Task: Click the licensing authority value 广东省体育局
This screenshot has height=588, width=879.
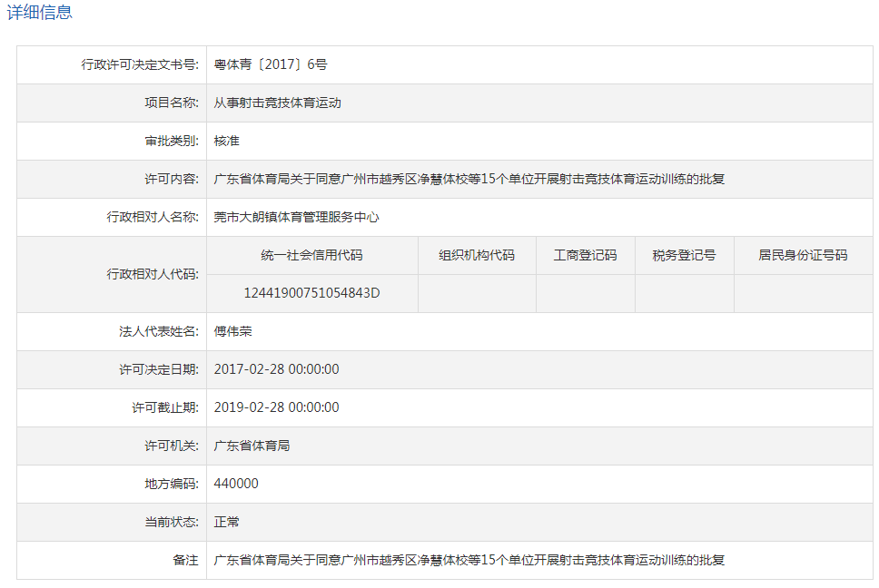Action: click(252, 446)
